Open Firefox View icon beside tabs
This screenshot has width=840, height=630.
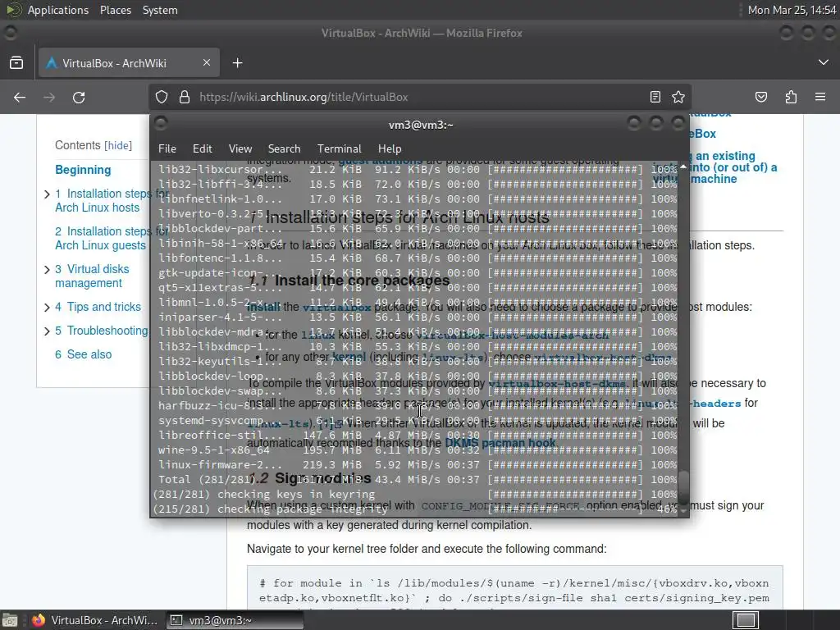coord(16,63)
